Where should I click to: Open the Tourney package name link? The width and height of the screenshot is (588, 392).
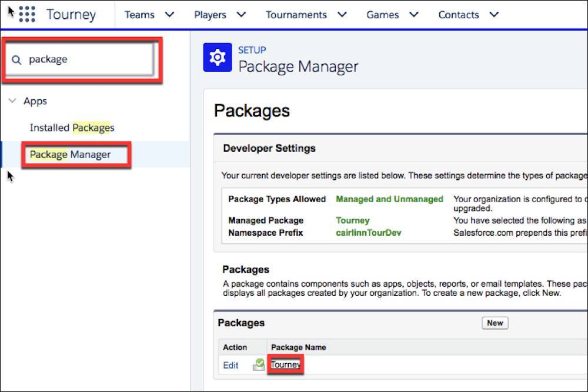tap(285, 364)
